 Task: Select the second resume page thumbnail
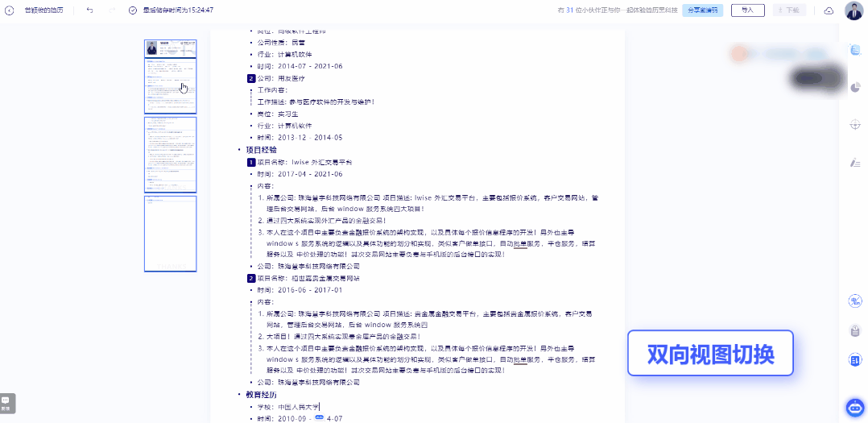pos(171,154)
